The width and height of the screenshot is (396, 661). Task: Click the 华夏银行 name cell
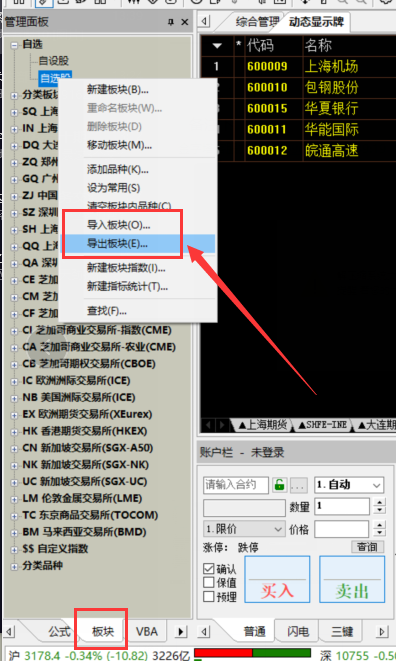click(x=331, y=108)
